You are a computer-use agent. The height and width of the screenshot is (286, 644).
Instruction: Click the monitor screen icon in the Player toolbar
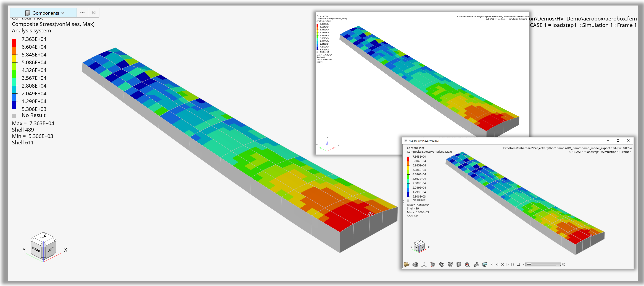485,265
